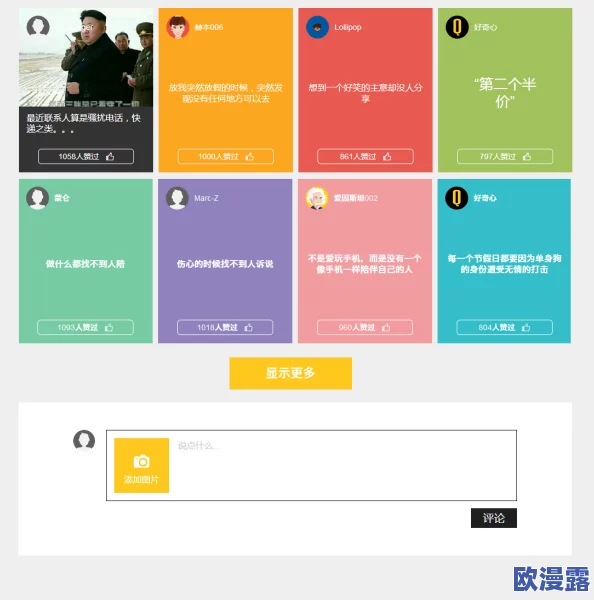Open the gray avatar on the photo card
Image resolution: width=594 pixels, height=600 pixels.
point(38,27)
